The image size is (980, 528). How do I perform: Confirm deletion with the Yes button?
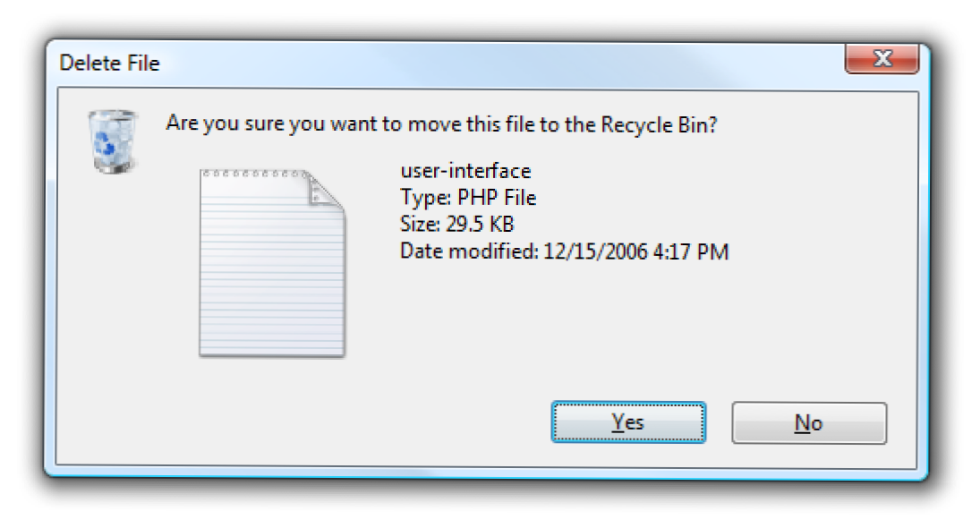coord(627,422)
